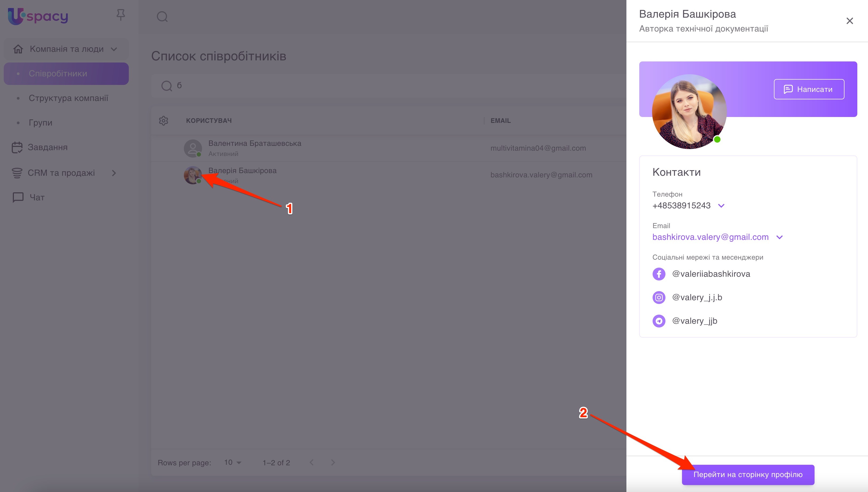Click the Uspacy logo
The width and height of the screenshot is (868, 492).
click(x=38, y=16)
